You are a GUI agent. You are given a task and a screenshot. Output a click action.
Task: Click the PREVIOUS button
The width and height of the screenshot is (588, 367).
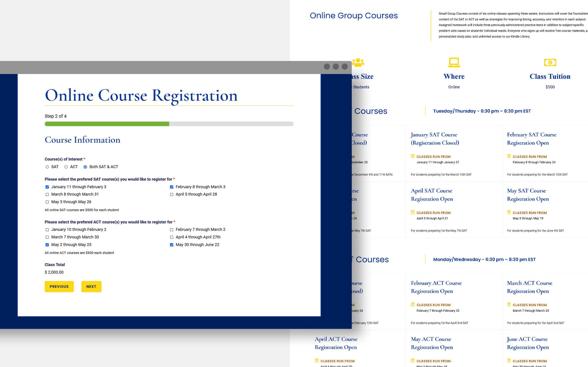pos(59,286)
